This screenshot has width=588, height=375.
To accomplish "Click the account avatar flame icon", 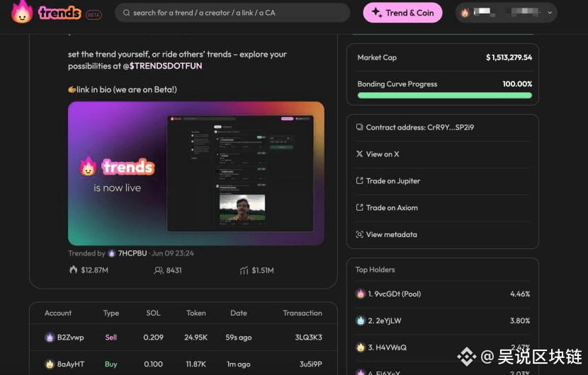I will [x=465, y=13].
